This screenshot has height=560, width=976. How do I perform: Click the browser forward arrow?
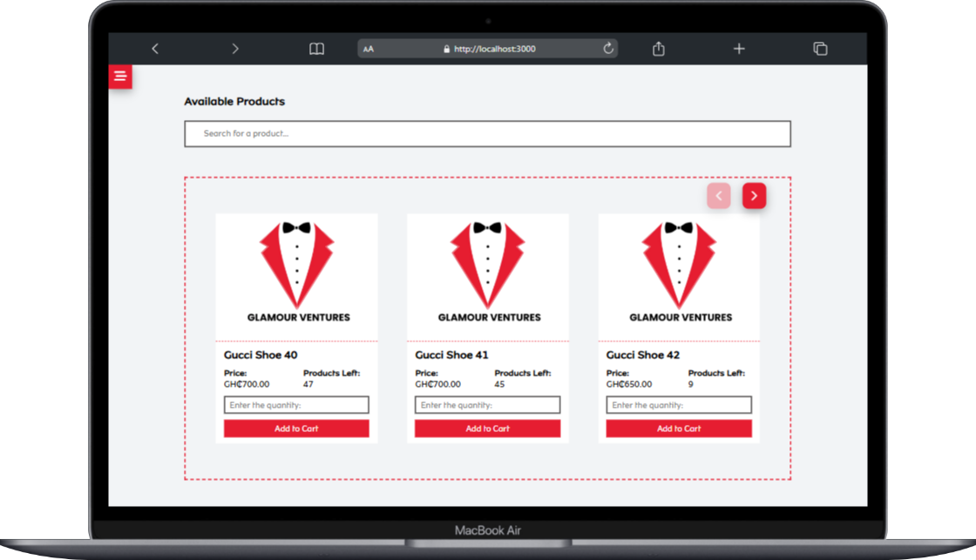click(x=235, y=48)
